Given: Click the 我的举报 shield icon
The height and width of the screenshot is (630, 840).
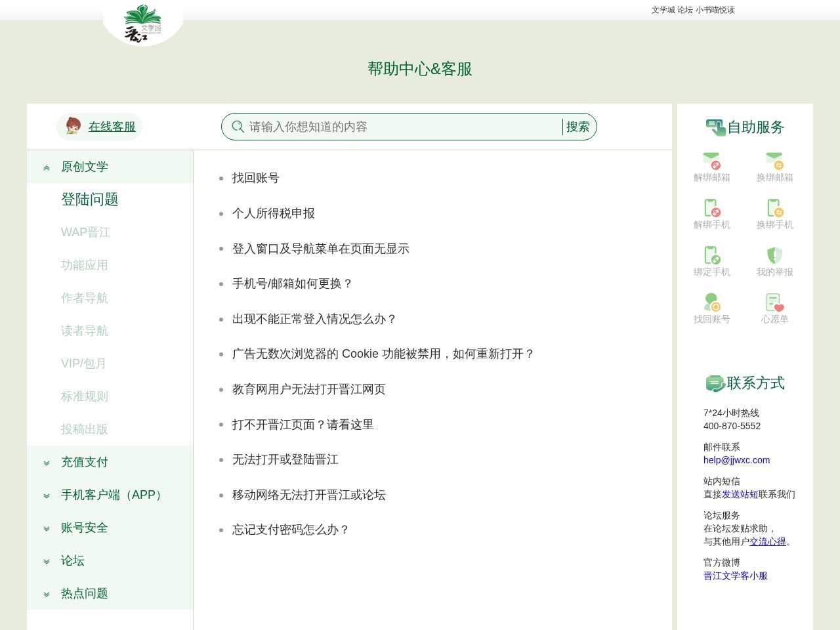Looking at the screenshot, I should click(775, 255).
